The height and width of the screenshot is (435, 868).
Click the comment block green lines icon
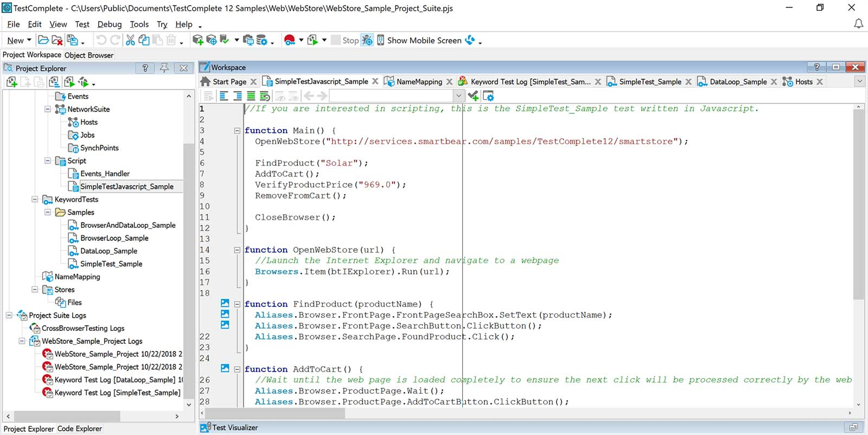coord(251,96)
